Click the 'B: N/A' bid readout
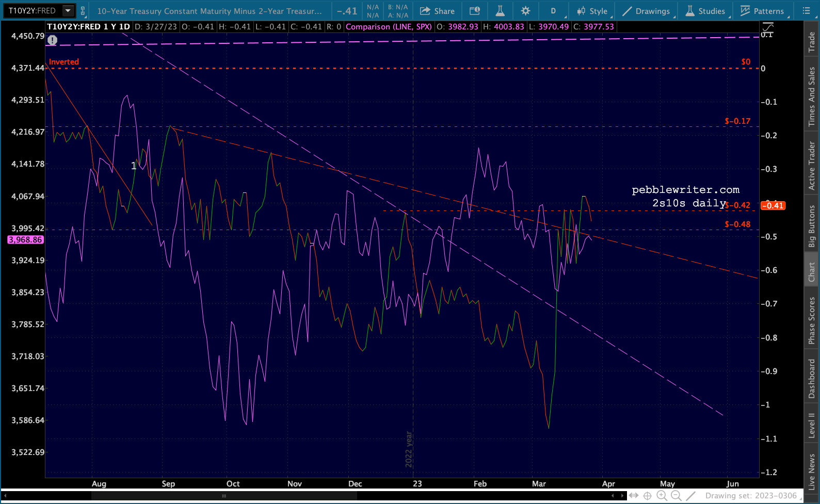Screen dimensions: 820x504 [398, 7]
